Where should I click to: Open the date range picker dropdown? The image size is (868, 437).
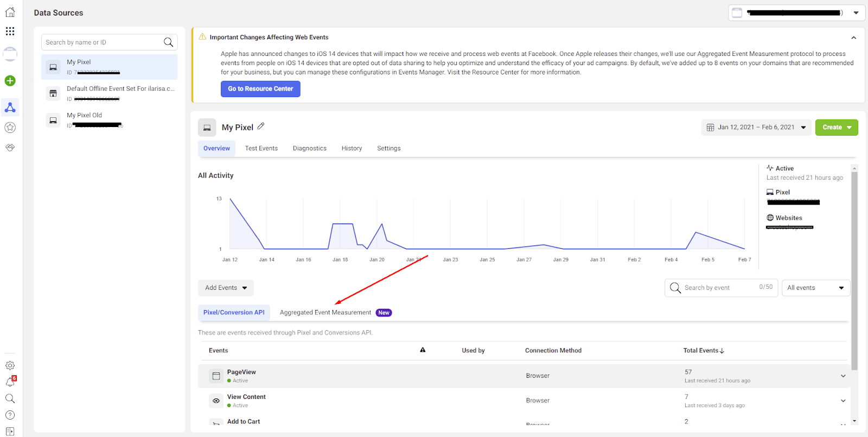click(x=756, y=128)
